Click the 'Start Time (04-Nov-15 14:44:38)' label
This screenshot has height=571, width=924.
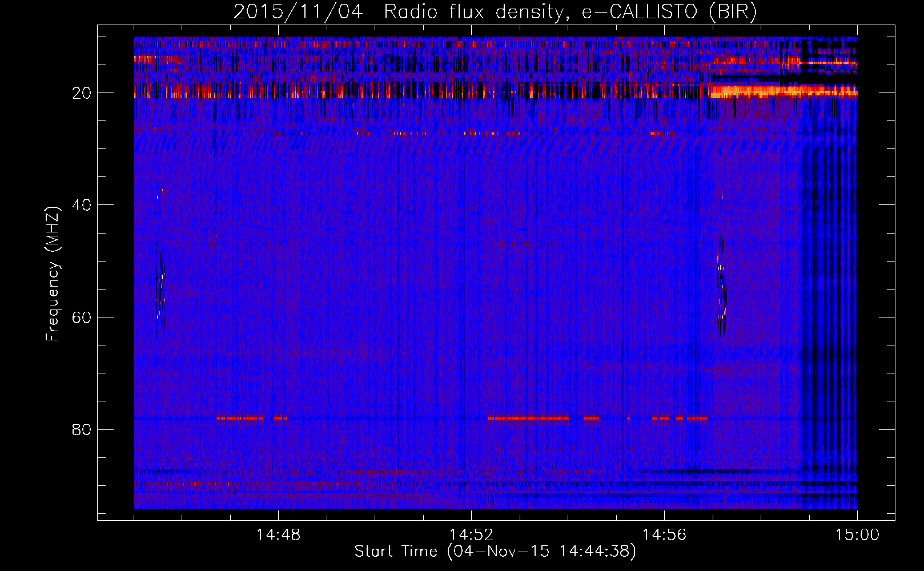[495, 552]
